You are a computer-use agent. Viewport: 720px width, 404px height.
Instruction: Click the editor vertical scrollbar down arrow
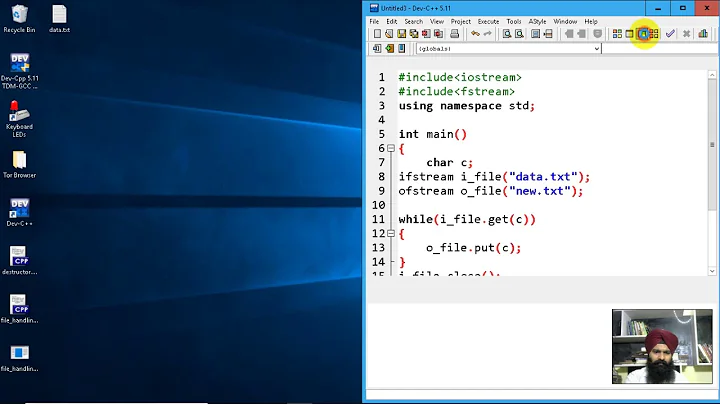[714, 270]
